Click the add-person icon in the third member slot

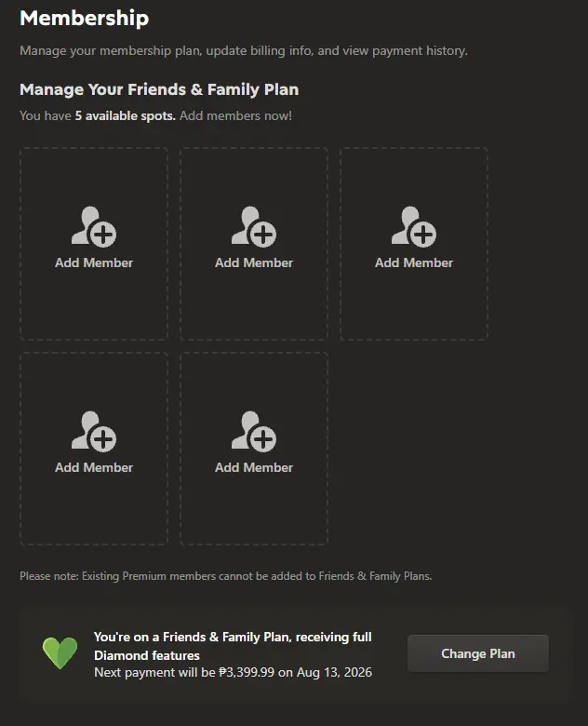click(x=414, y=226)
